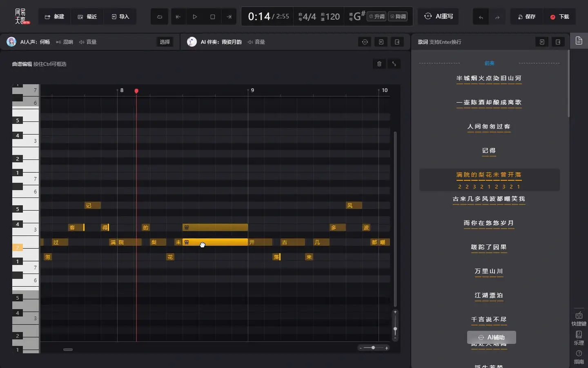588x368 pixels.
Task: Click the horizontal zoom slider handle
Action: 373,348
